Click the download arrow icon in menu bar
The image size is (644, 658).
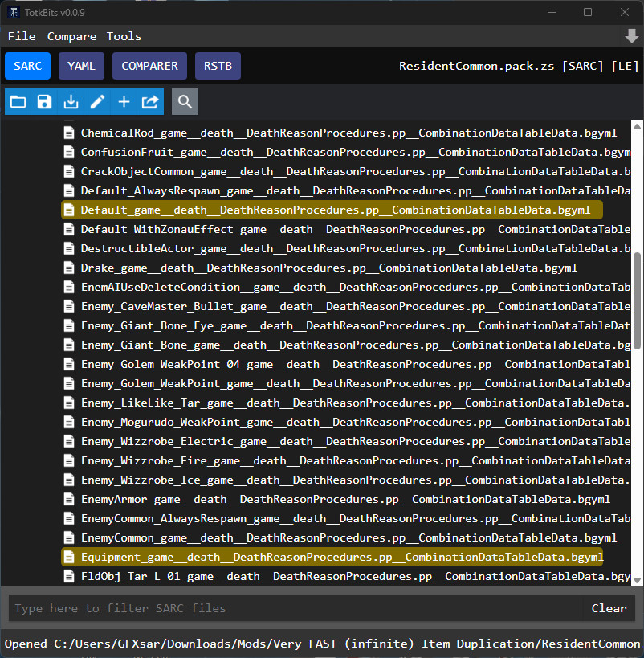point(631,36)
